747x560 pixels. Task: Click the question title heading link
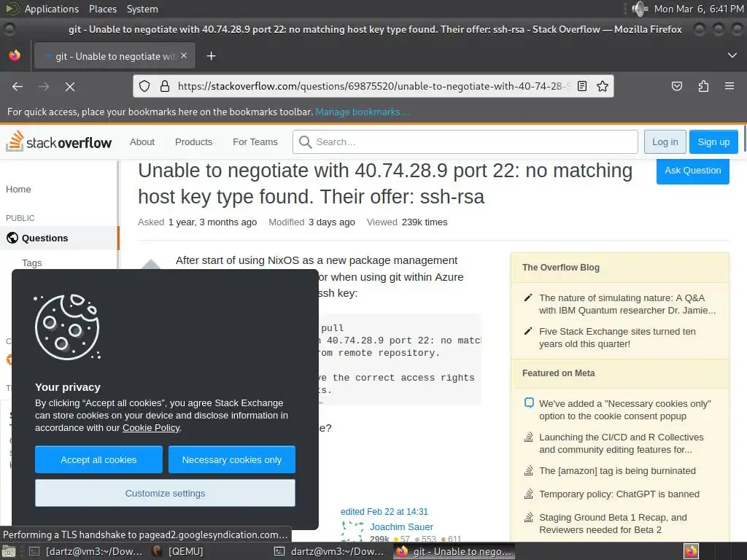pyautogui.click(x=385, y=183)
